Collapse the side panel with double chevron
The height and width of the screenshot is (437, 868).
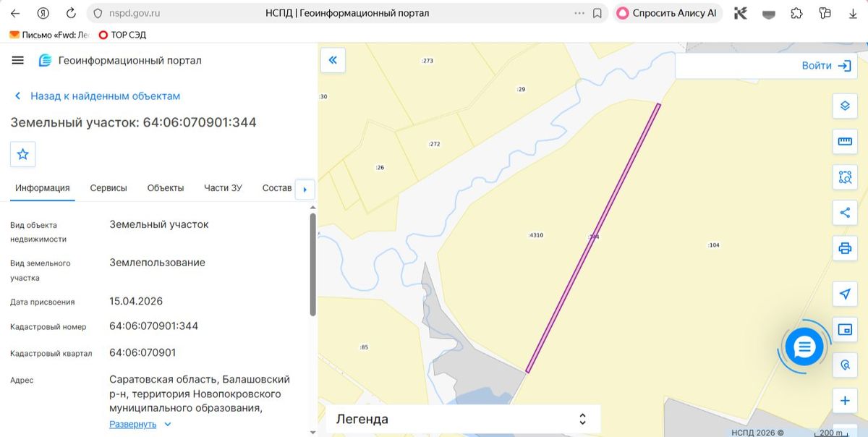[333, 60]
